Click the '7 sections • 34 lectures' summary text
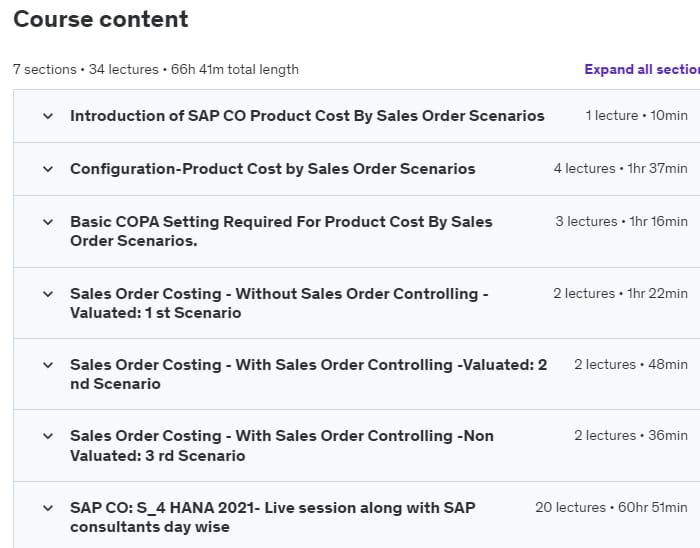Image resolution: width=700 pixels, height=548 pixels. (156, 70)
